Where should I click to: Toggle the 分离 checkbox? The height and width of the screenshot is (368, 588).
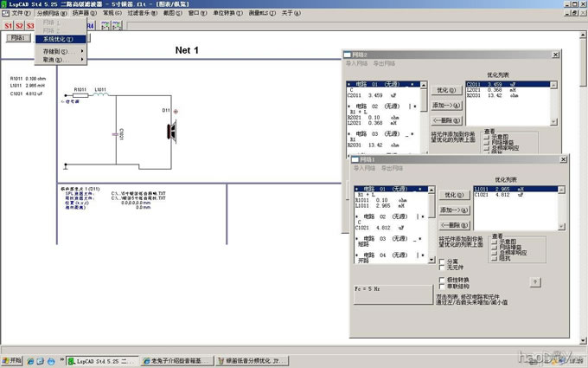pos(443,261)
